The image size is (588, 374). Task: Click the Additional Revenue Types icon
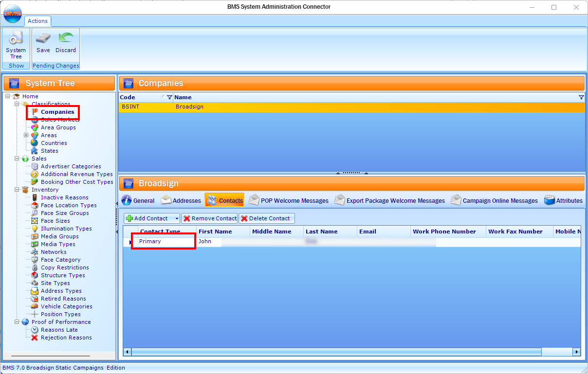pos(35,174)
